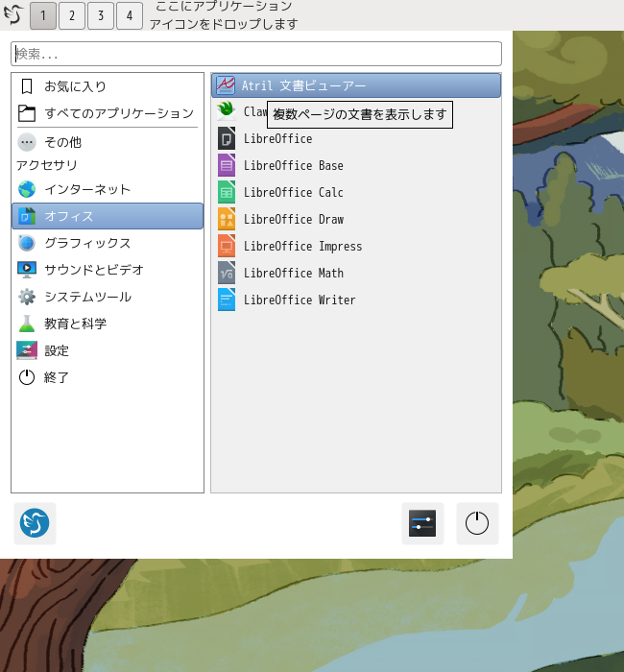
Task: Launch the LibreOffice Draw icon
Action: click(x=227, y=219)
